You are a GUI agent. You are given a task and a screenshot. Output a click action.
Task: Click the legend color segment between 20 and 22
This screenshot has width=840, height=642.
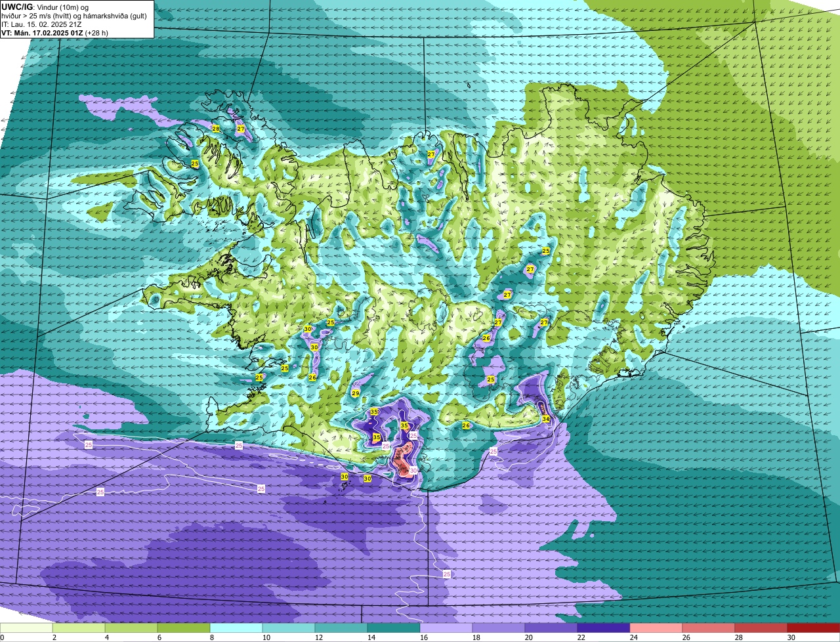point(551,628)
